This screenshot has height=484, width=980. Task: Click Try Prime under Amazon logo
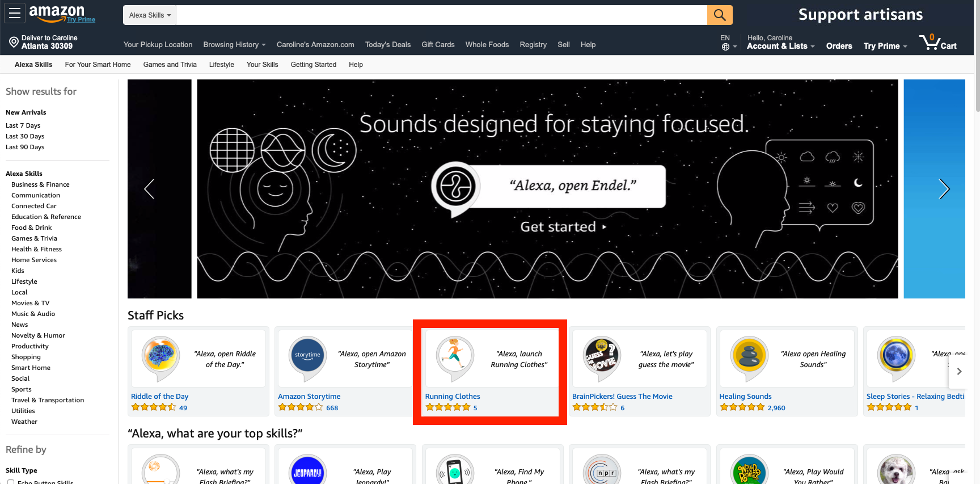(81, 19)
